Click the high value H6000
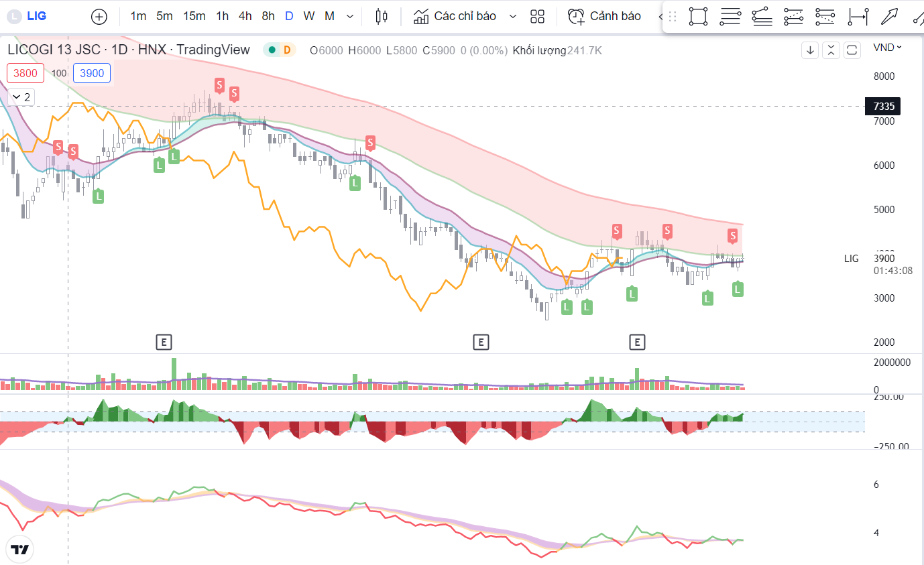 tap(364, 50)
